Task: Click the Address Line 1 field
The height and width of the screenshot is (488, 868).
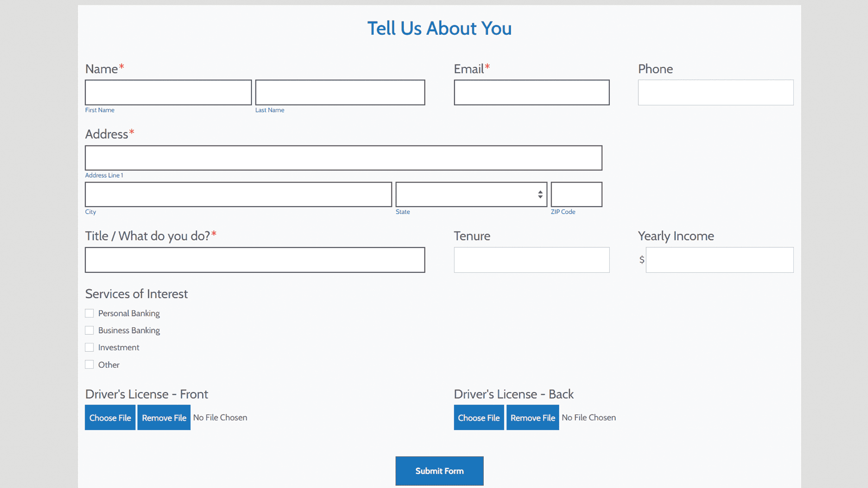Action: coord(343,158)
